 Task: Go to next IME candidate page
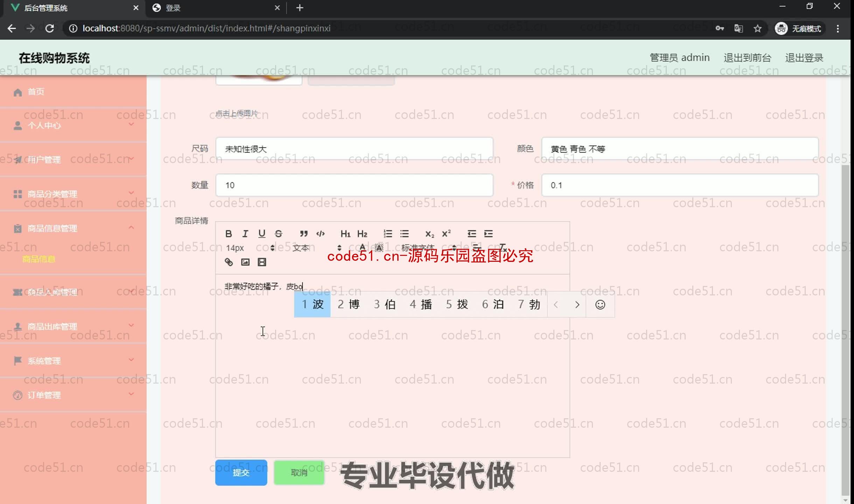click(577, 305)
